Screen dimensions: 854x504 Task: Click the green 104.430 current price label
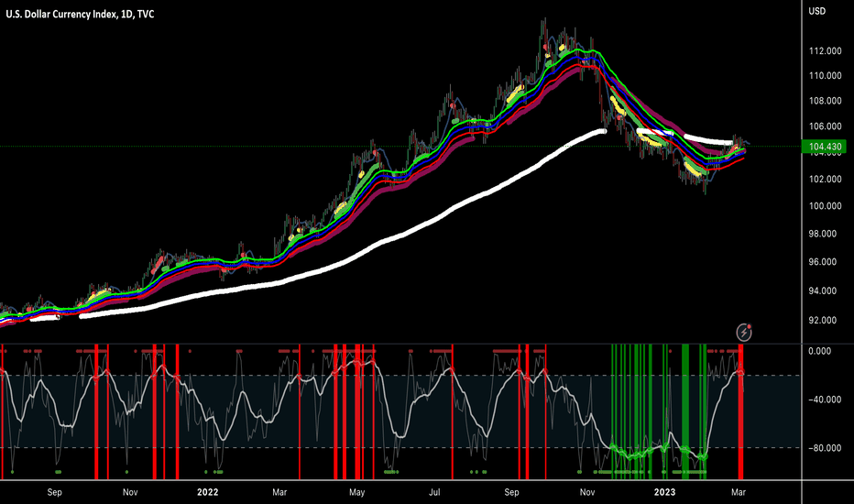(825, 146)
